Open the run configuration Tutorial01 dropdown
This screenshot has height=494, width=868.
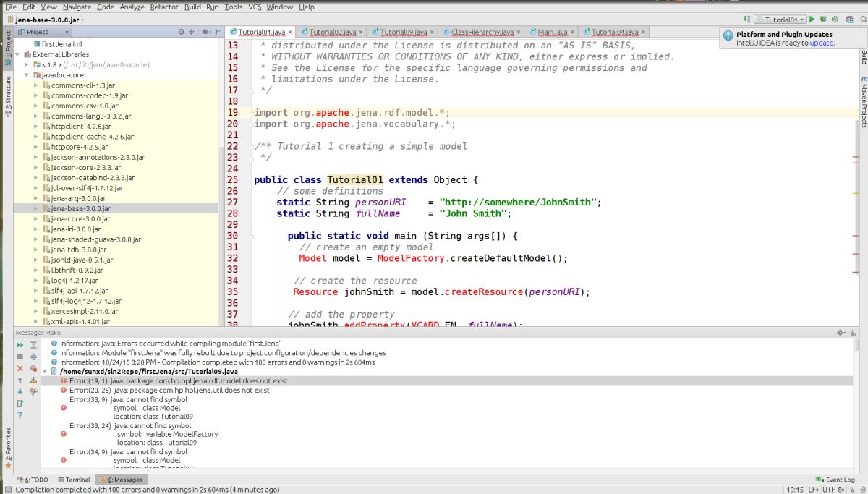[780, 20]
